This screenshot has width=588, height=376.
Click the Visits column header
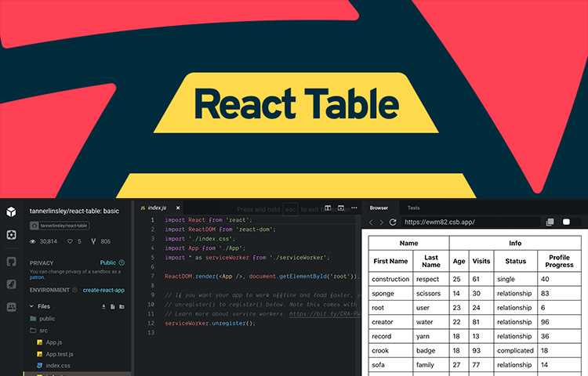click(481, 261)
